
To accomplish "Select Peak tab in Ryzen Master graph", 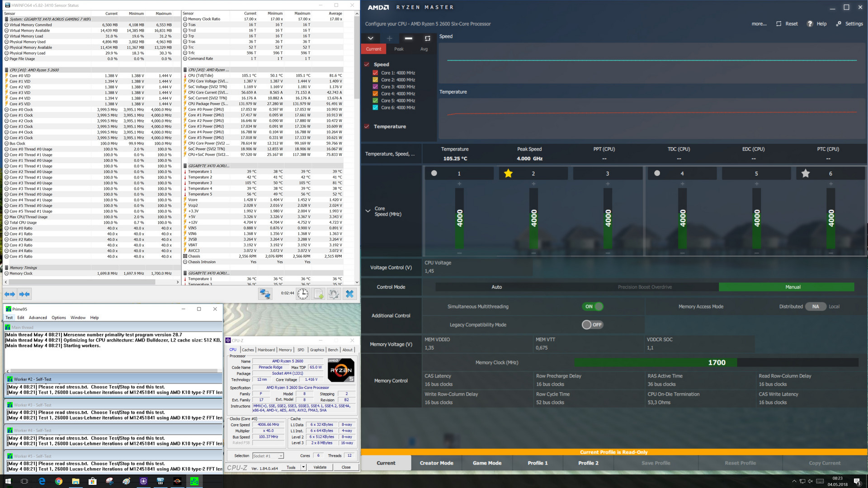I will [x=399, y=49].
